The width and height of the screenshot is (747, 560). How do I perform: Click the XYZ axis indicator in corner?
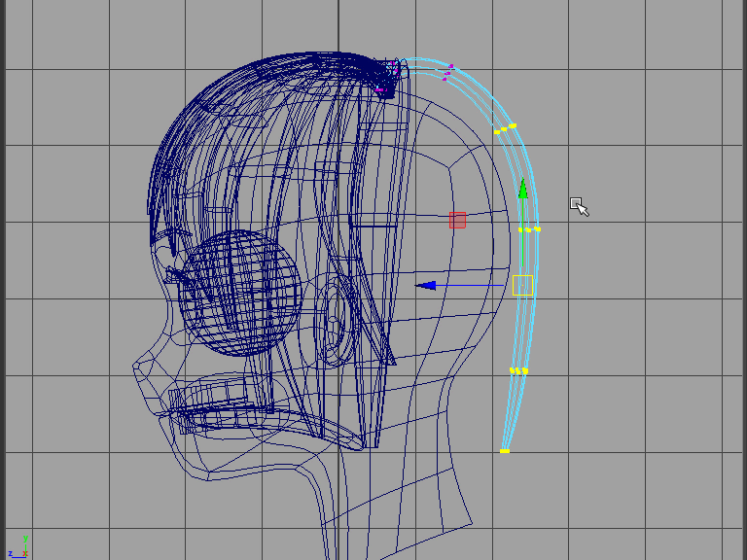[x=18, y=546]
